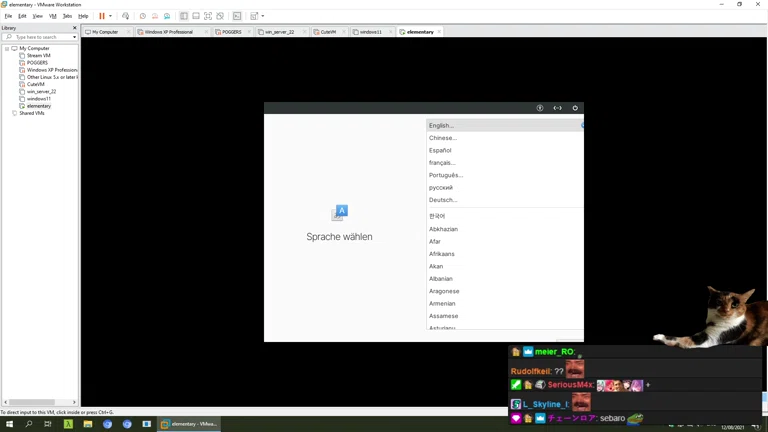
Task: Click the library search input field
Action: 42,37
